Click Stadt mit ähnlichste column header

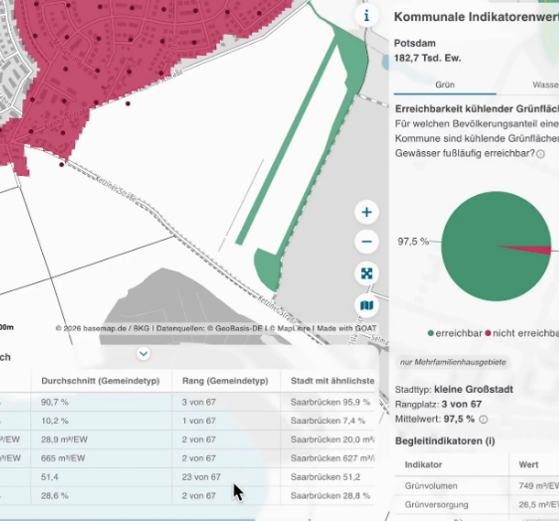332,381
